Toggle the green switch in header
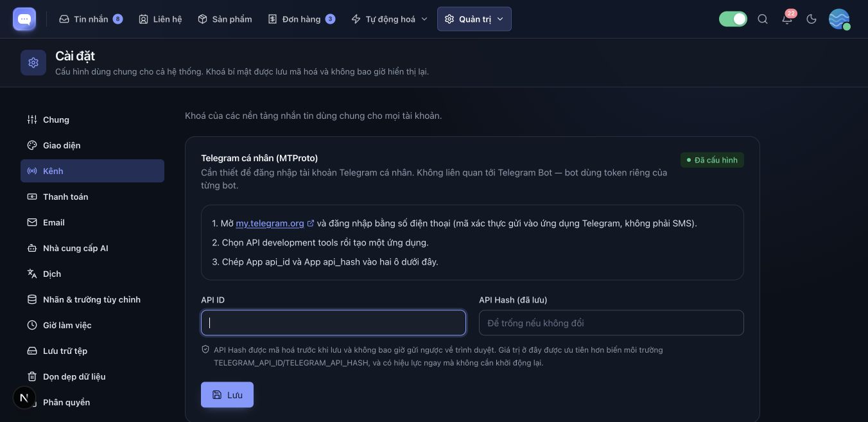 (733, 19)
